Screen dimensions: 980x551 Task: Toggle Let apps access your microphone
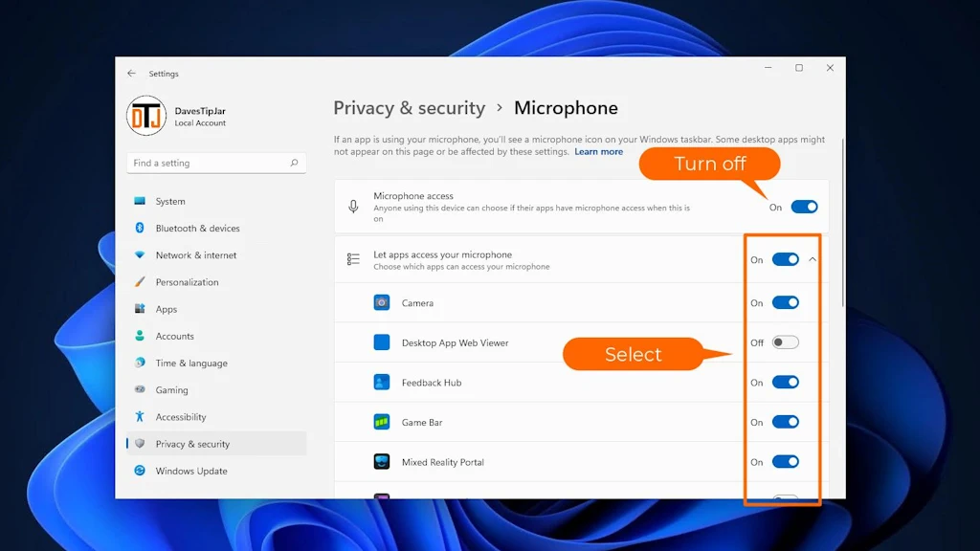pos(785,259)
